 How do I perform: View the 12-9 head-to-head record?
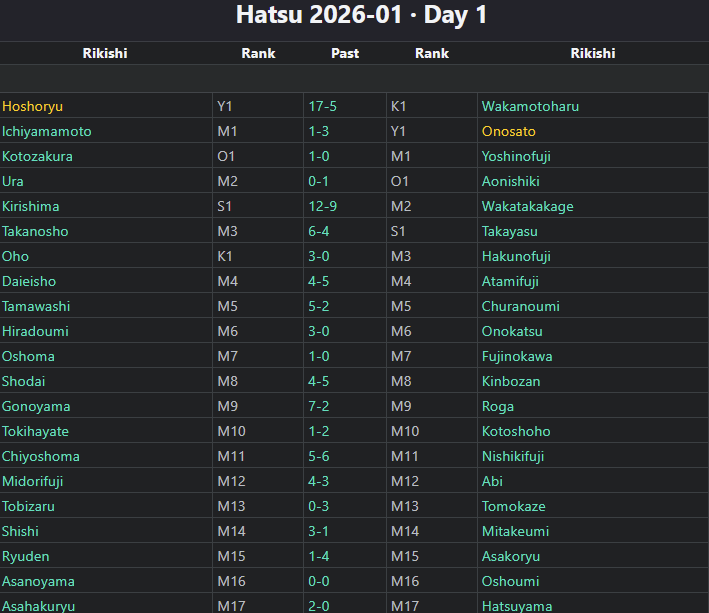(322, 206)
